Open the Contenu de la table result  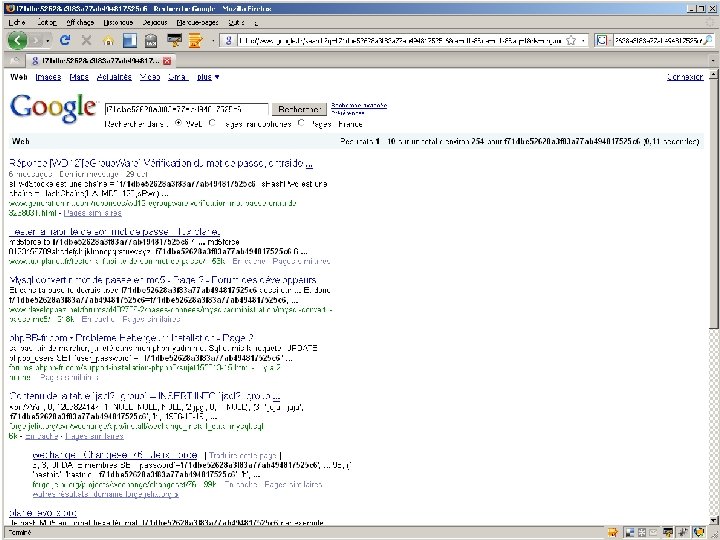click(144, 395)
